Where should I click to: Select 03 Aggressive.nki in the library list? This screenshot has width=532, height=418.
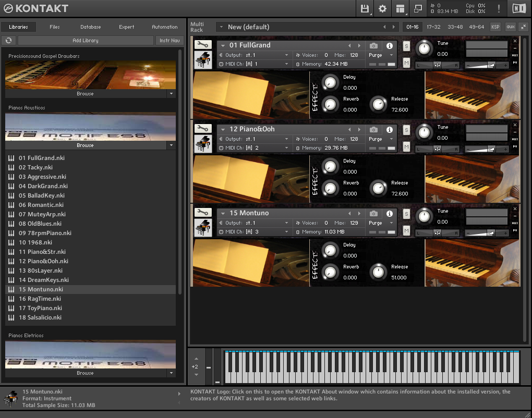(x=91, y=177)
